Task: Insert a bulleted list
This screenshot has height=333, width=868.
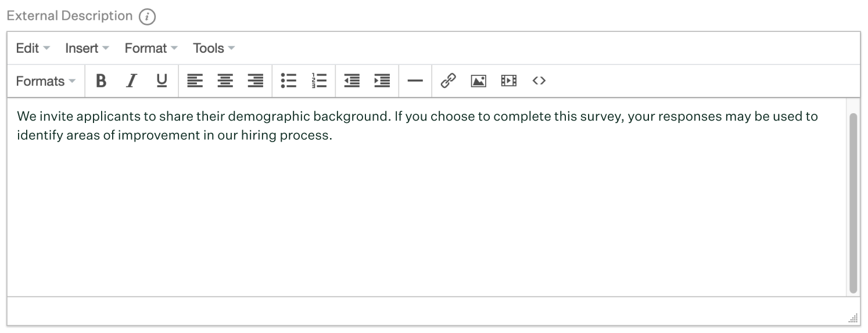Action: [x=289, y=81]
